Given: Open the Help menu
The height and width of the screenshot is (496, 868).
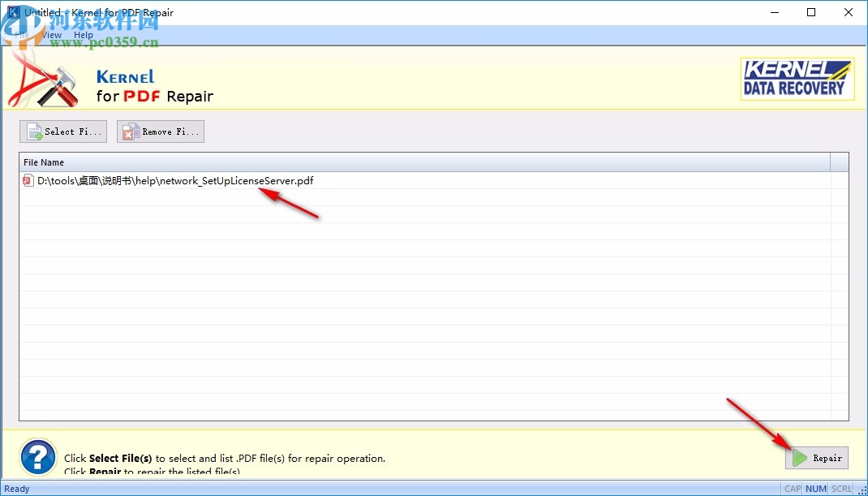Looking at the screenshot, I should pos(83,34).
